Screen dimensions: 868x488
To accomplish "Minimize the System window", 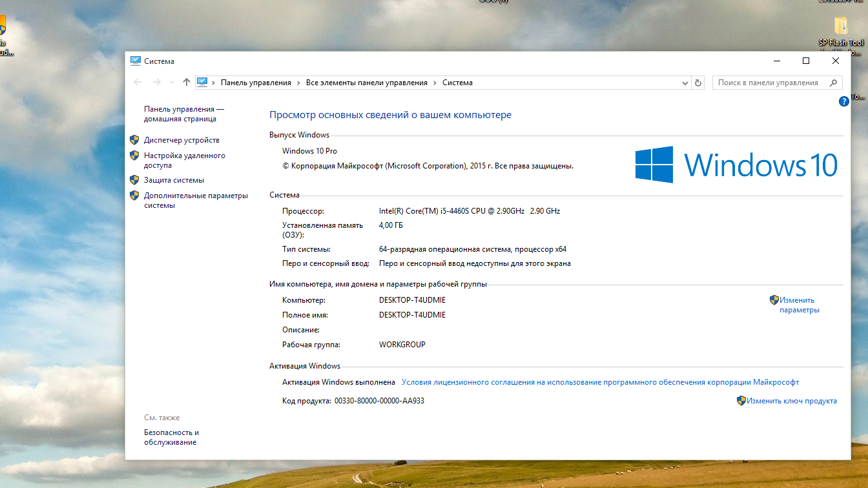I will pyautogui.click(x=776, y=61).
